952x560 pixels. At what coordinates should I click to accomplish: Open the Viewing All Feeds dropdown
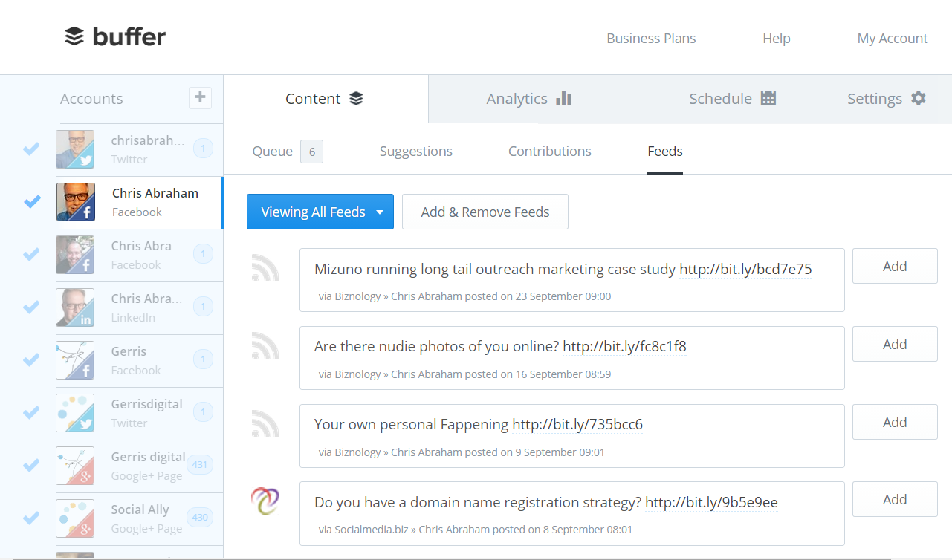[320, 212]
